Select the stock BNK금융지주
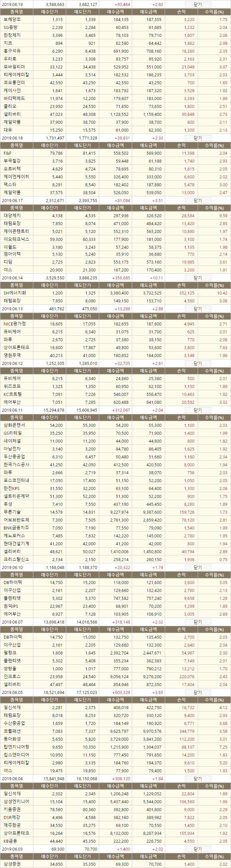Image resolution: width=231 pixels, height=868 pixels. [x=16, y=528]
